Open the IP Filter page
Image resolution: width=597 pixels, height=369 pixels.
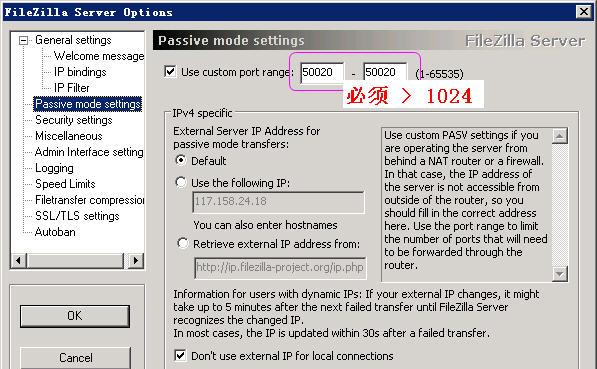(x=72, y=88)
